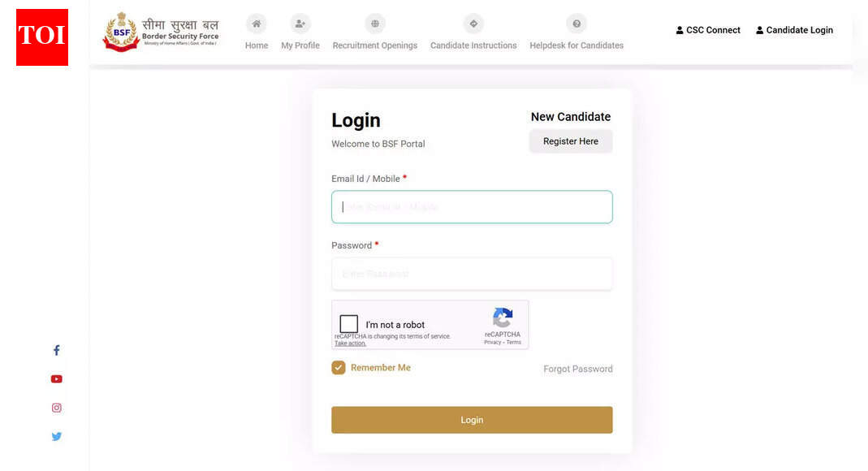Screen dimensions: 868x471
Task: Click into the Password input field
Action: [472, 274]
